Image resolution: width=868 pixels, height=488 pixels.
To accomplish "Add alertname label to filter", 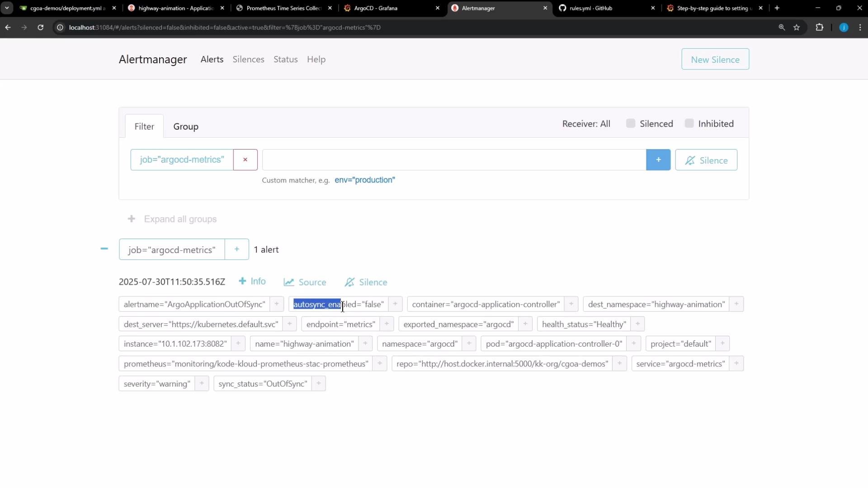I will (277, 304).
